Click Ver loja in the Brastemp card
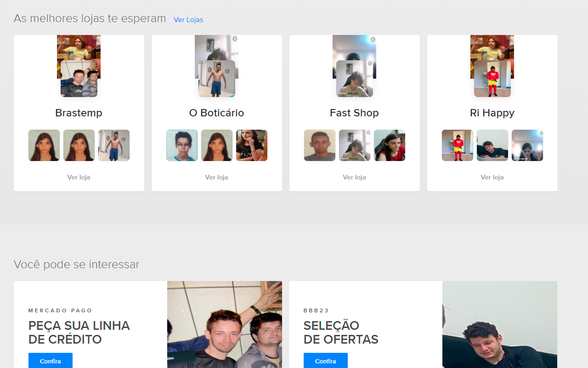The height and width of the screenshot is (368, 588). [x=79, y=177]
